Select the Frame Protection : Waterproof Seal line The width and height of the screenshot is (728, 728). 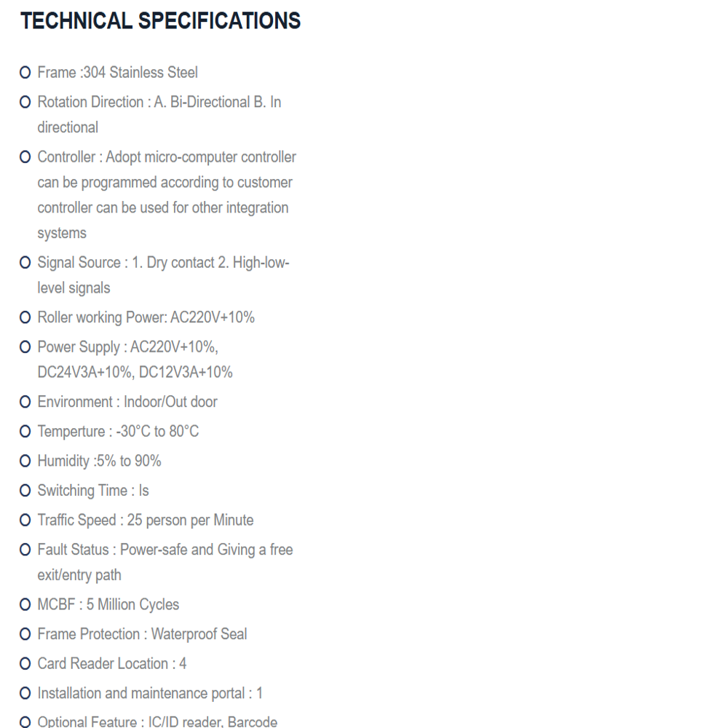point(142,634)
